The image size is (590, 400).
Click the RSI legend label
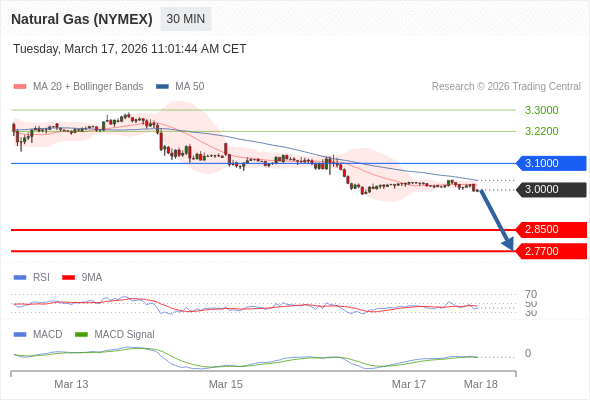coord(41,278)
